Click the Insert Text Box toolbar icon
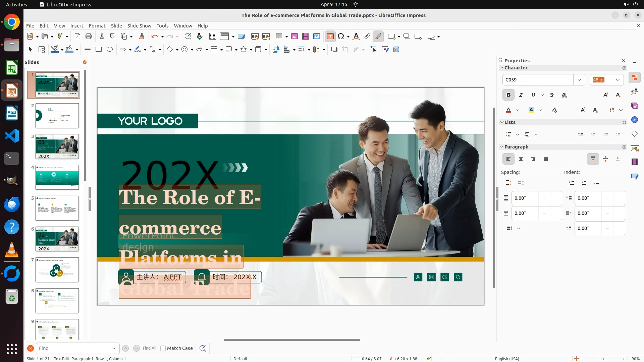The height and width of the screenshot is (362, 644). point(330,37)
